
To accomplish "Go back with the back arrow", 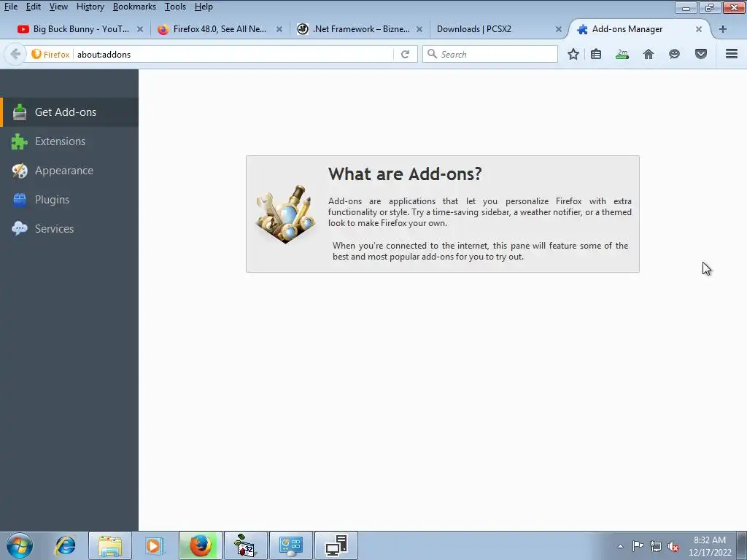I will tap(15, 54).
